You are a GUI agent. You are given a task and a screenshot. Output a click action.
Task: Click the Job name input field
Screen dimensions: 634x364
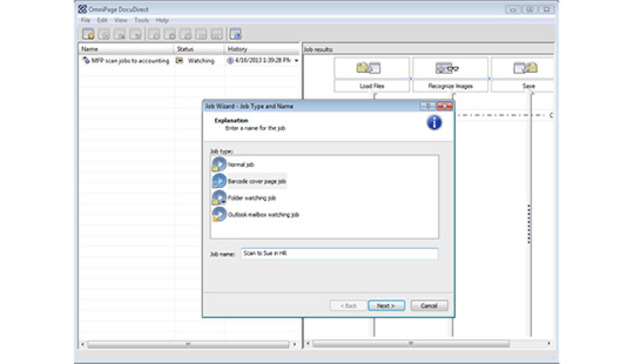point(340,253)
